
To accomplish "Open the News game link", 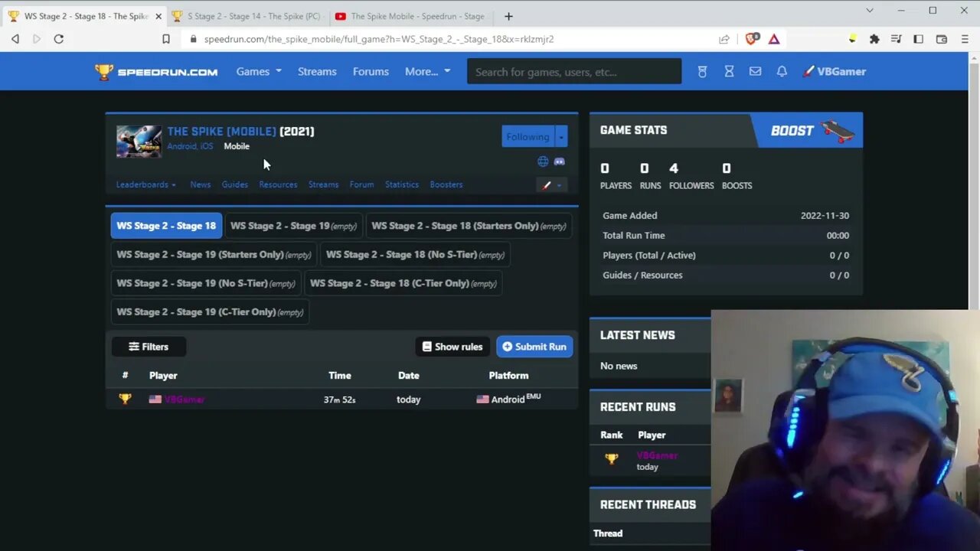I will pyautogui.click(x=200, y=184).
